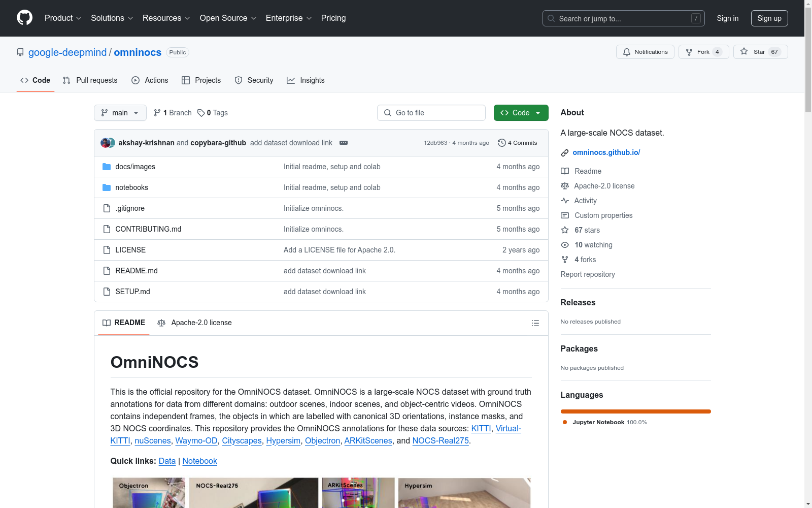Click the repository icon beside google-deepmind
Screen dimensions: 812x508
point(20,52)
